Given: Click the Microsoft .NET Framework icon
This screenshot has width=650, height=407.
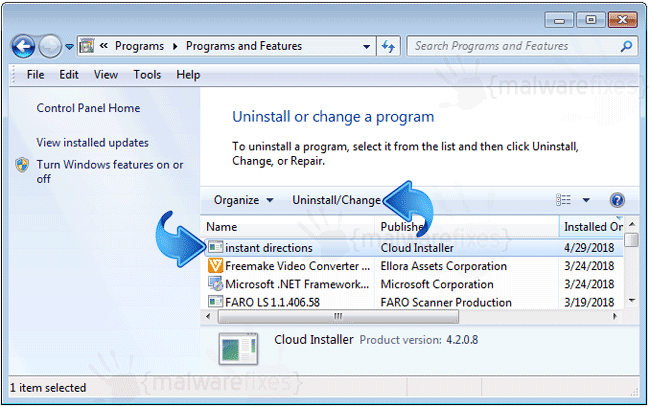Looking at the screenshot, I should tap(215, 284).
